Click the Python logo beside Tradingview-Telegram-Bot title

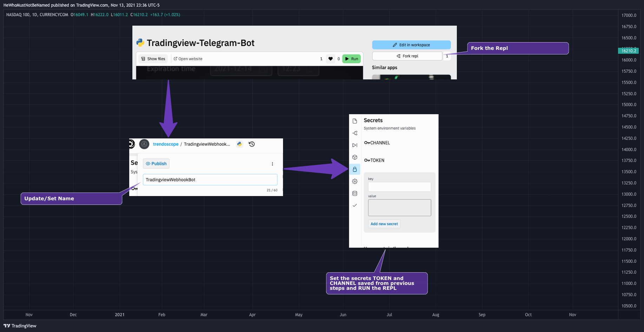[x=140, y=43]
